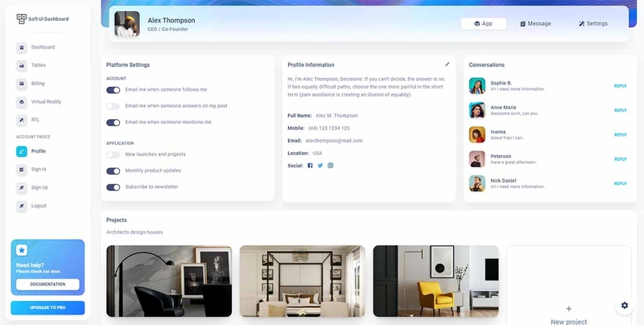Toggle Email me when someone mentions me
Screen dimensions: 644x325
[x=114, y=122]
